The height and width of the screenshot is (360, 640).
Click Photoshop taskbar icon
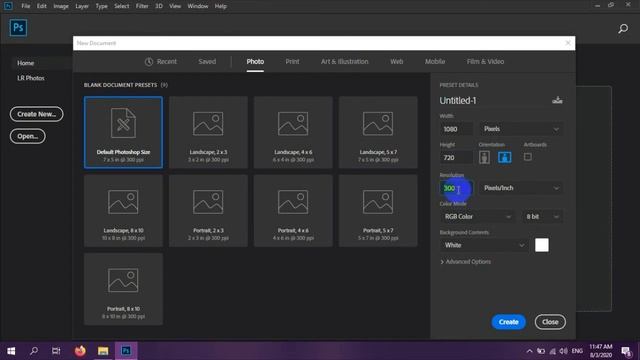coord(126,351)
